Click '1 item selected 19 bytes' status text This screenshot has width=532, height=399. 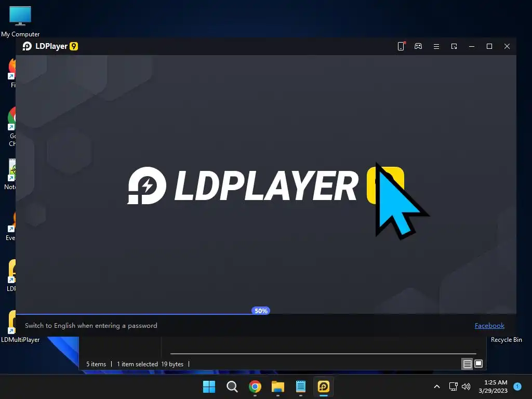[150, 364]
